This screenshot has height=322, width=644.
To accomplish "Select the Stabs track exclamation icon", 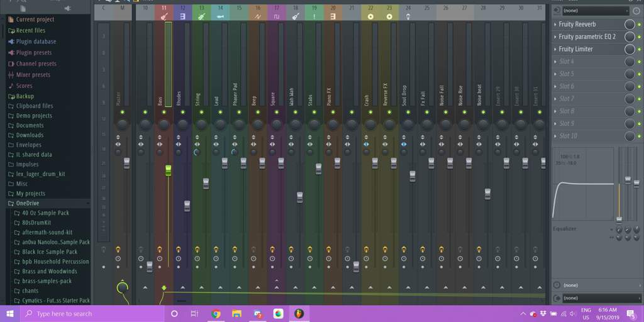I will pos(314,16).
